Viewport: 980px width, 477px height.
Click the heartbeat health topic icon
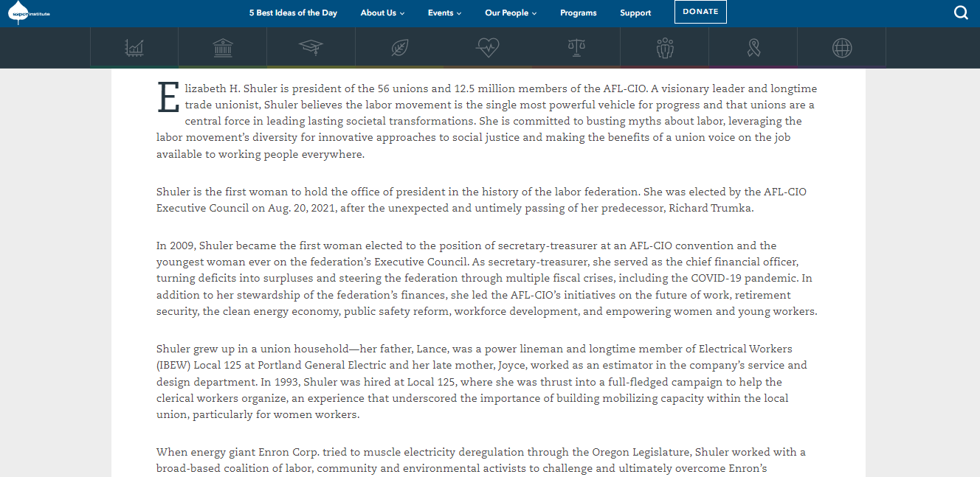click(x=488, y=48)
